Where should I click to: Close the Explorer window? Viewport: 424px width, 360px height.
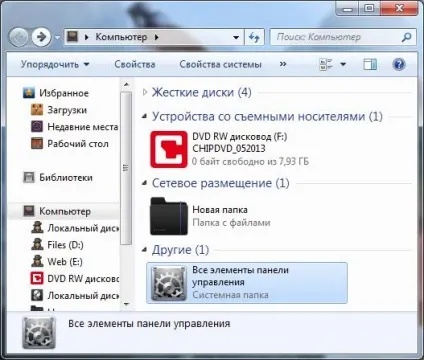[399, 8]
